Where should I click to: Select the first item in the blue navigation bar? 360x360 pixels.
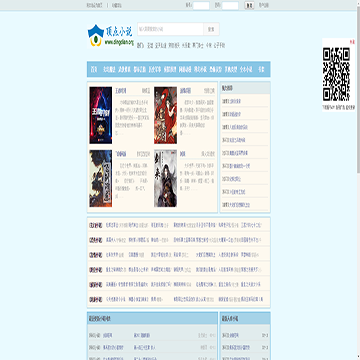[94, 69]
